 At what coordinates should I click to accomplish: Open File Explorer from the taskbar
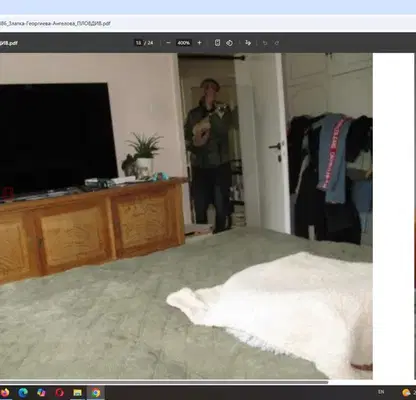(x=78, y=392)
